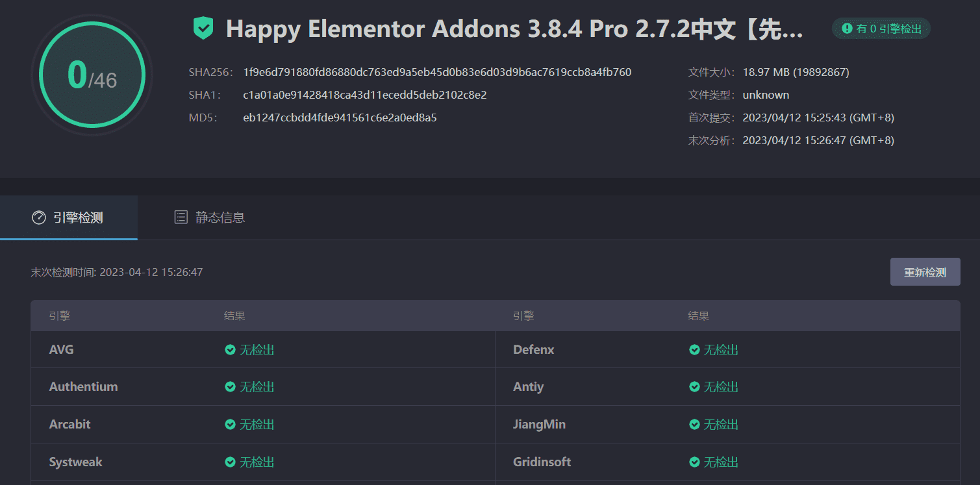Select the SHA256 hash value

[x=437, y=72]
